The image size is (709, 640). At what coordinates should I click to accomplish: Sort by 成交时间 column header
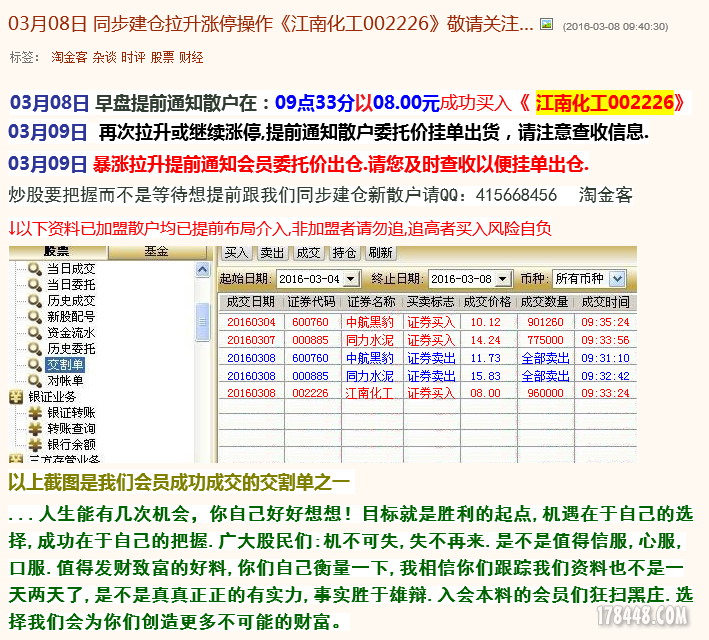click(x=605, y=302)
